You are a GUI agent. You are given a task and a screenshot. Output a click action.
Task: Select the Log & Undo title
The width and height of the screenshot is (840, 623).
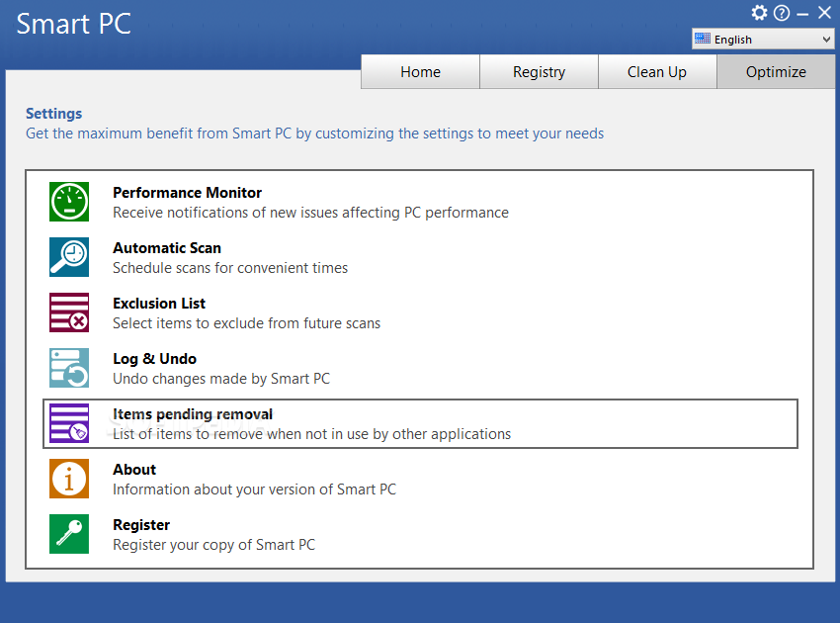pos(154,359)
